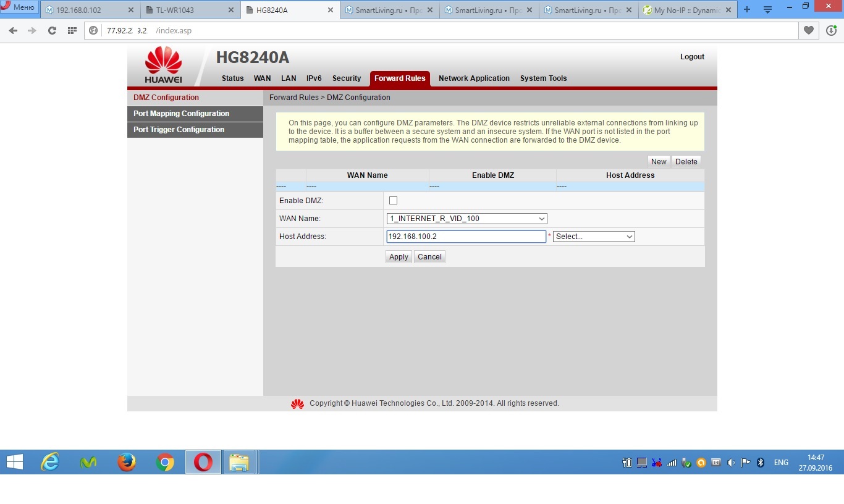Click the Host Address input field
This screenshot has width=844, height=504.
pyautogui.click(x=466, y=237)
